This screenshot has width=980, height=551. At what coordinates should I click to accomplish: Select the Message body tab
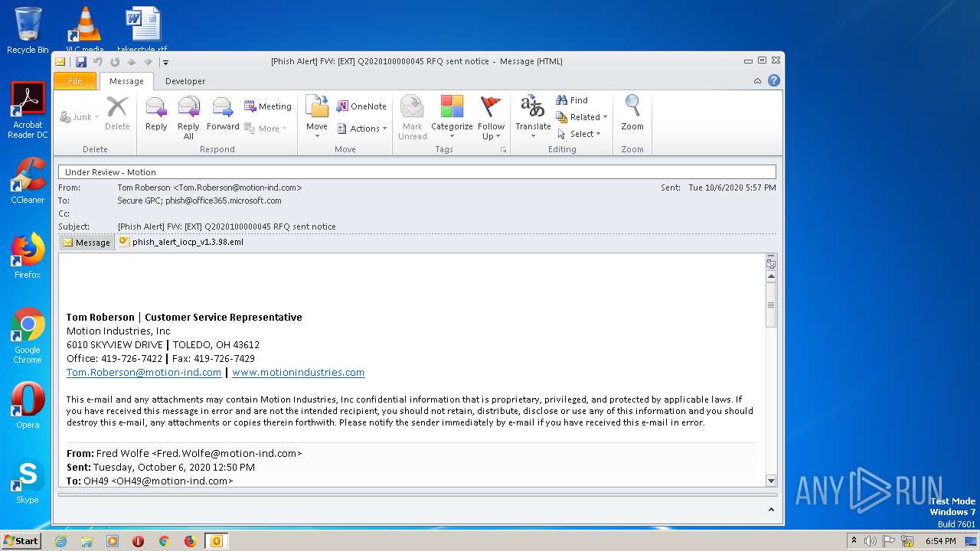click(x=87, y=242)
